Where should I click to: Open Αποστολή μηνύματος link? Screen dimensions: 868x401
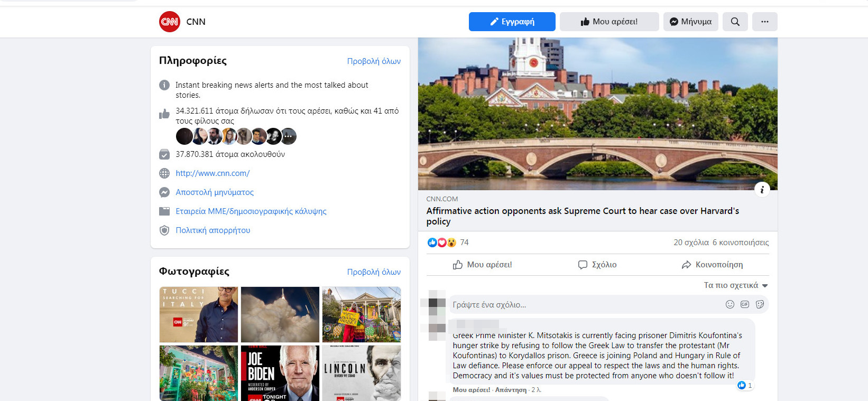[x=215, y=192]
